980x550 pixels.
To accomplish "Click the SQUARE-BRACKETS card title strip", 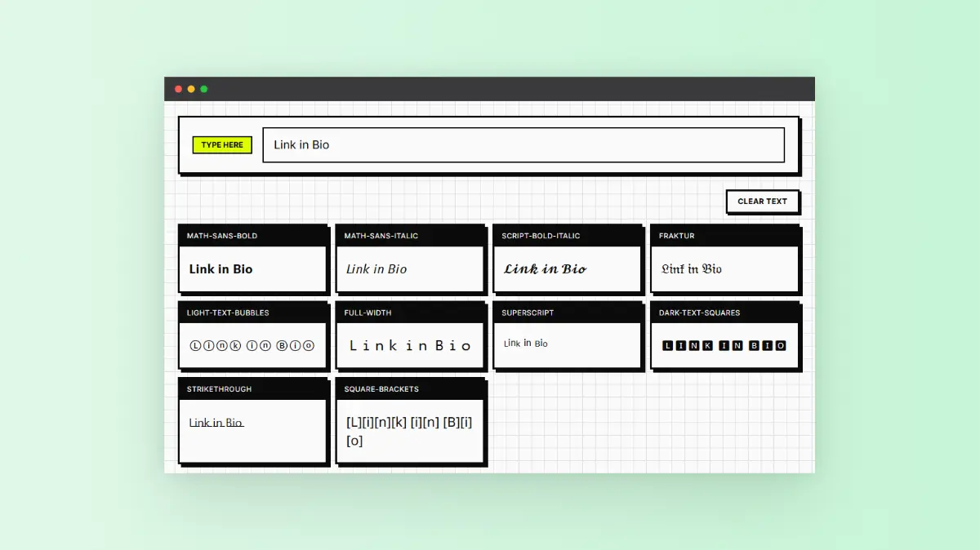I will click(410, 388).
